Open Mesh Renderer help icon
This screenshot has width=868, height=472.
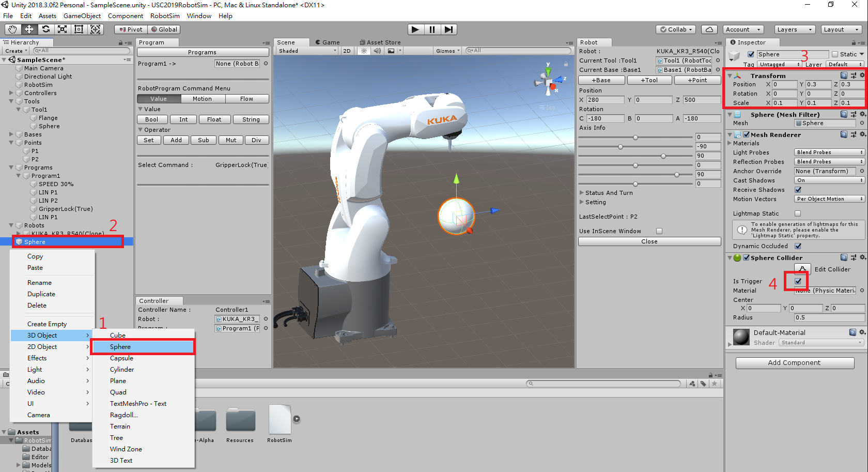844,134
